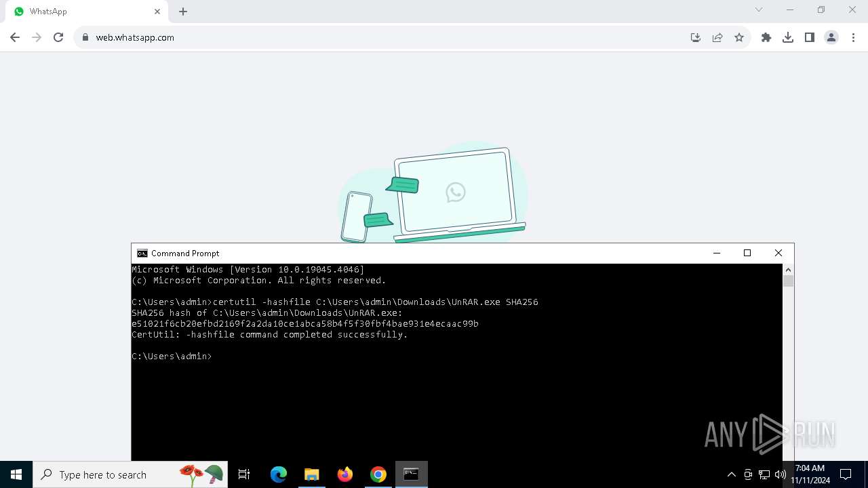868x488 pixels.
Task: Click site info lock icon in address bar
Action: (x=85, y=37)
